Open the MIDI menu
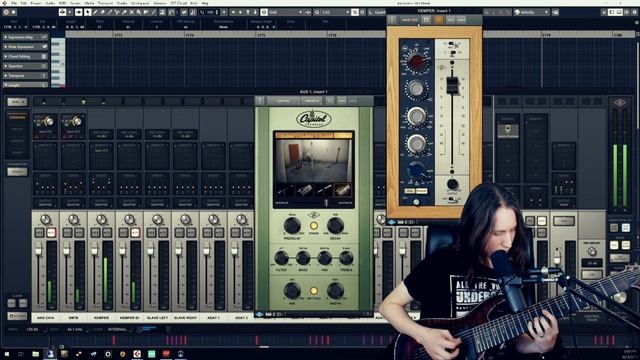The height and width of the screenshot is (360, 640). pyautogui.click(x=62, y=3)
